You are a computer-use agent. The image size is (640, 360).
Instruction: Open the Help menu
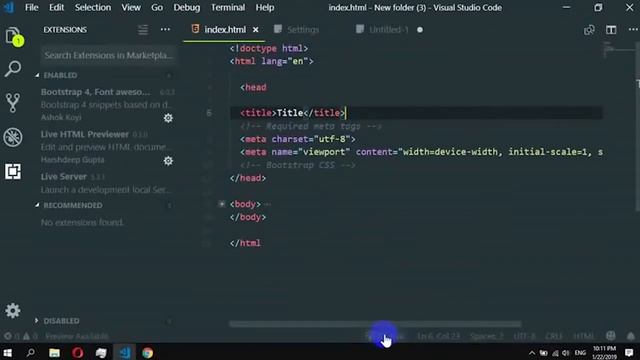click(265, 7)
